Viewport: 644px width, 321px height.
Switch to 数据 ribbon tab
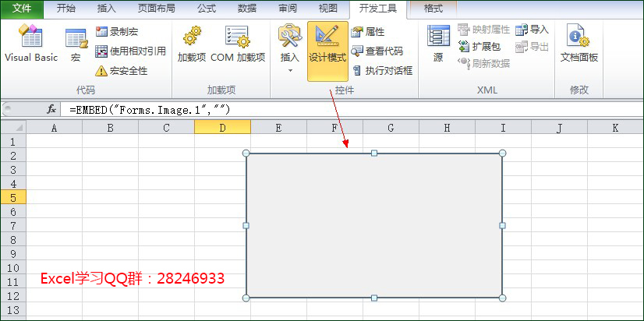pyautogui.click(x=247, y=9)
